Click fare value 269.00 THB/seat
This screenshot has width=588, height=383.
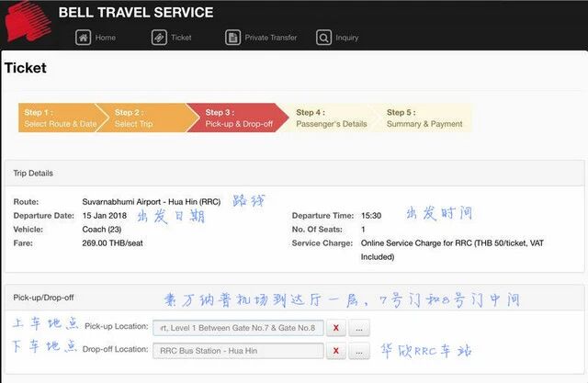point(112,243)
